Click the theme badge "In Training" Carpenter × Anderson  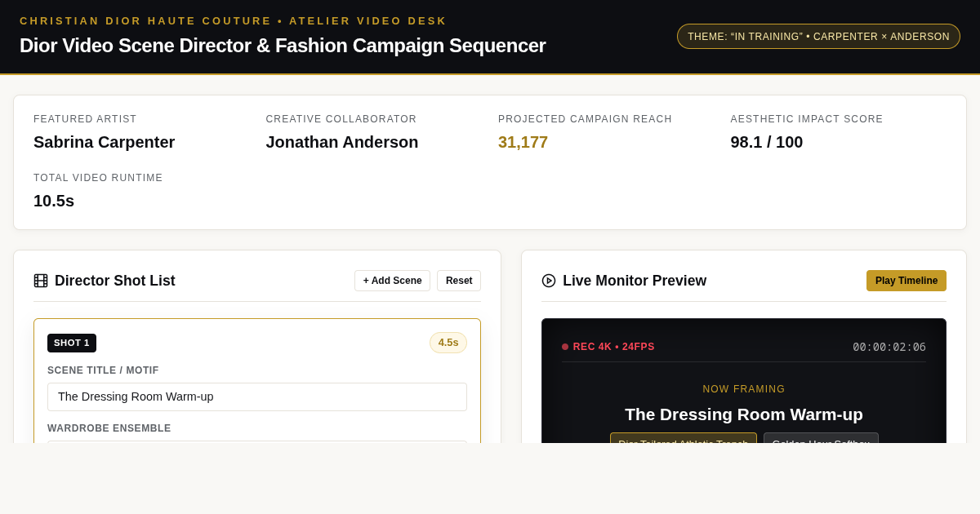818,37
